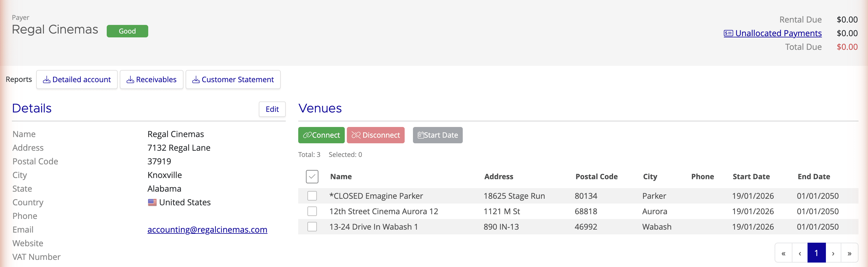
Task: Click the Name column header
Action: point(341,176)
